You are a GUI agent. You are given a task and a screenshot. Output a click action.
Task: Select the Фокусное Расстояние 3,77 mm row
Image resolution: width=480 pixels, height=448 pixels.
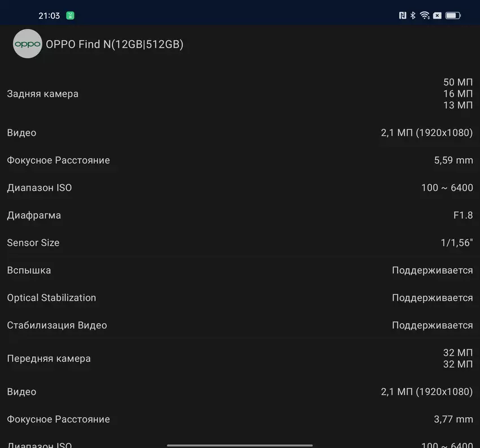pyautogui.click(x=240, y=419)
